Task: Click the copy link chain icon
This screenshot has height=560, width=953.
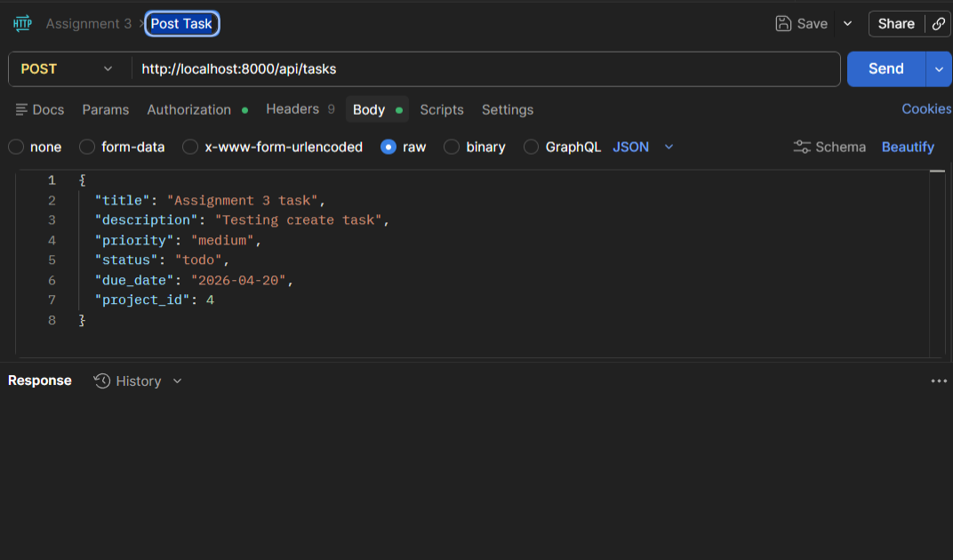Action: pyautogui.click(x=939, y=24)
